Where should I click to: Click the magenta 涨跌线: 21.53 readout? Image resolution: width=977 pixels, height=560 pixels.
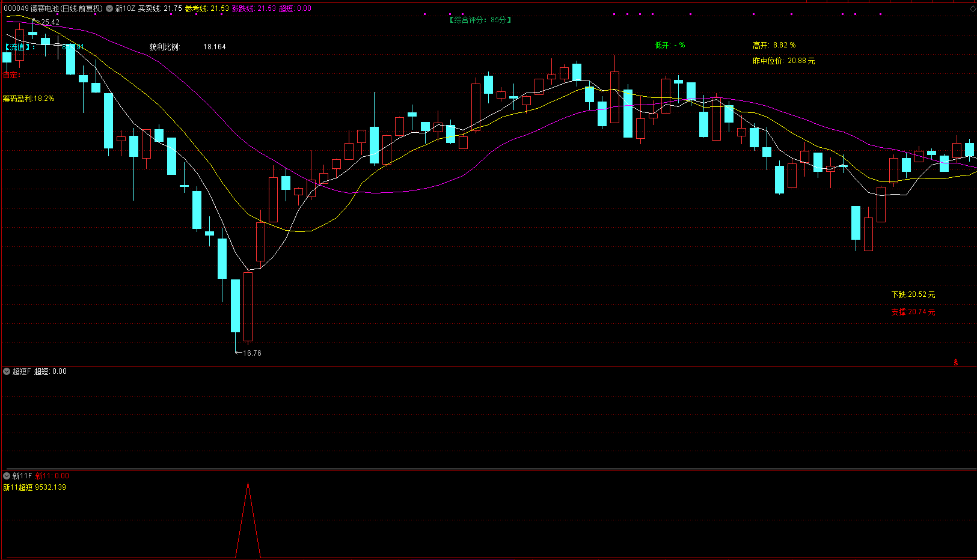(254, 8)
